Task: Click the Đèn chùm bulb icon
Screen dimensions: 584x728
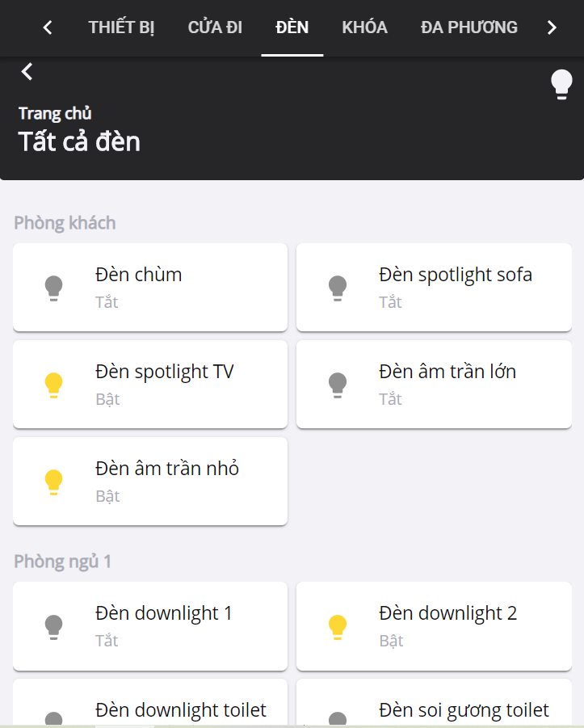Action: 53,288
